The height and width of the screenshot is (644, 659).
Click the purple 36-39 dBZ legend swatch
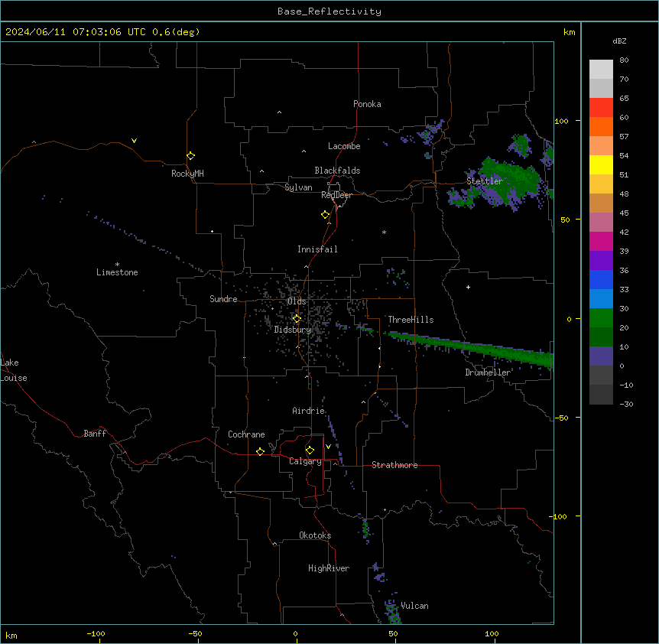[601, 261]
